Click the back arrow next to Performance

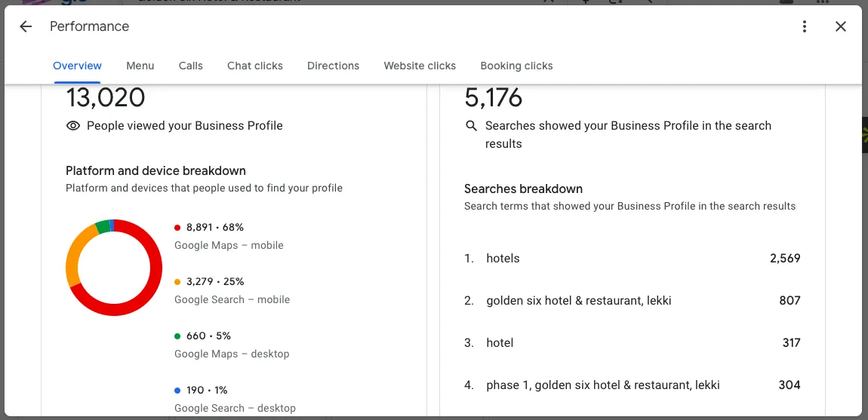coord(26,27)
